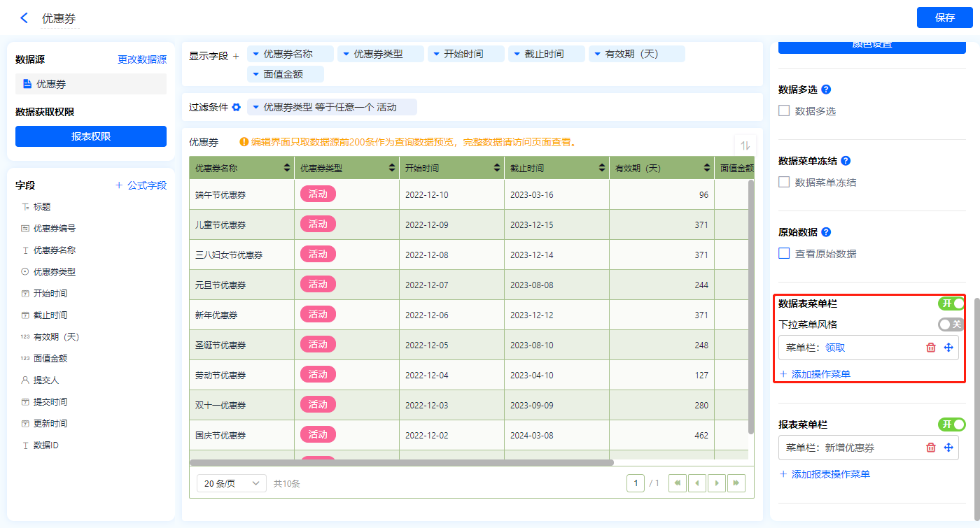Viewport: 980px width, 528px height.
Task: Expand the 有效期（天） field tag dropdown
Action: [x=597, y=54]
